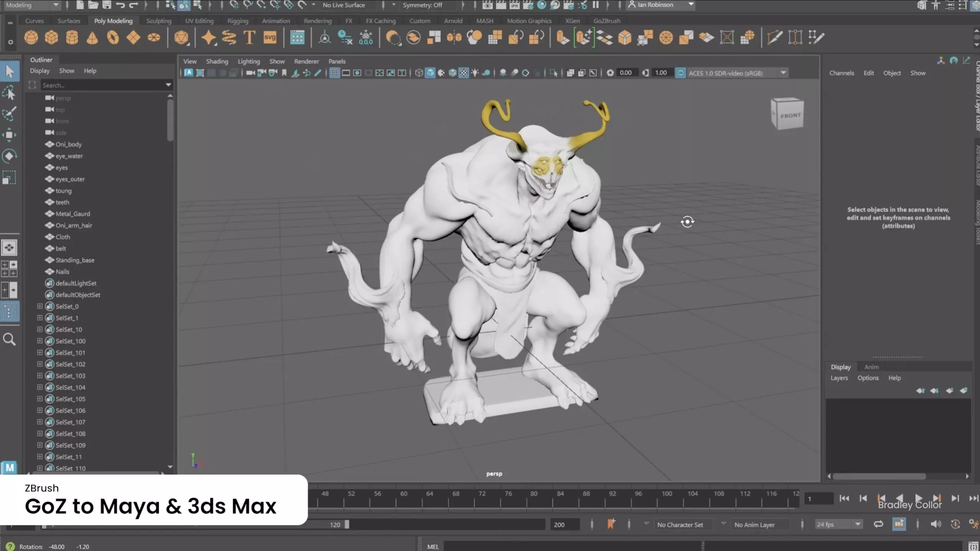The image size is (980, 551).
Task: Toggle loop playback button
Action: pyautogui.click(x=878, y=524)
